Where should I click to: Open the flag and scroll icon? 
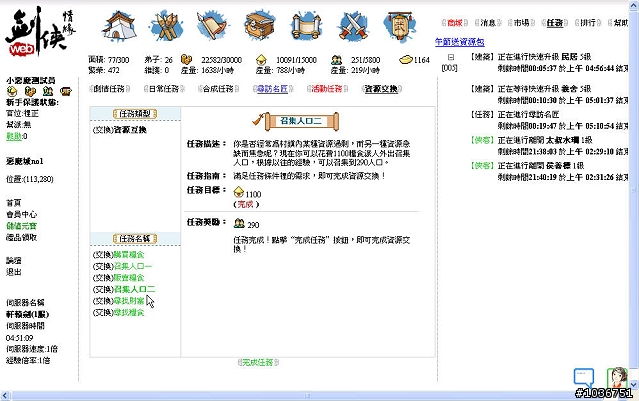(212, 26)
